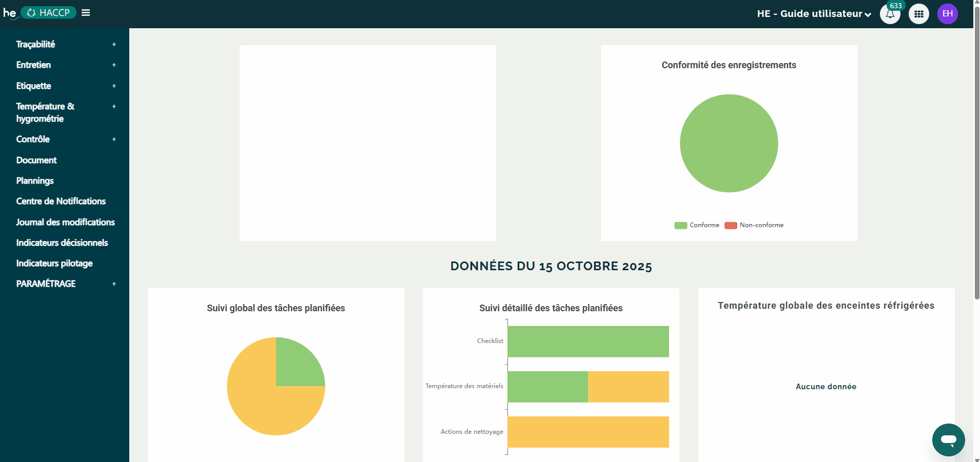Click the EH user avatar
980x462 pixels.
pyautogui.click(x=947, y=14)
